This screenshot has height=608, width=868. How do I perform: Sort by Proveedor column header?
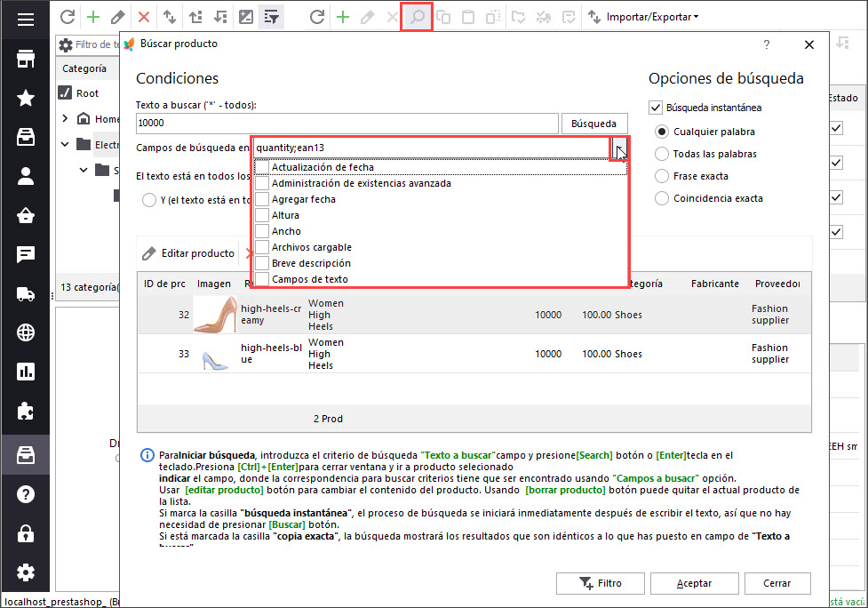(777, 284)
